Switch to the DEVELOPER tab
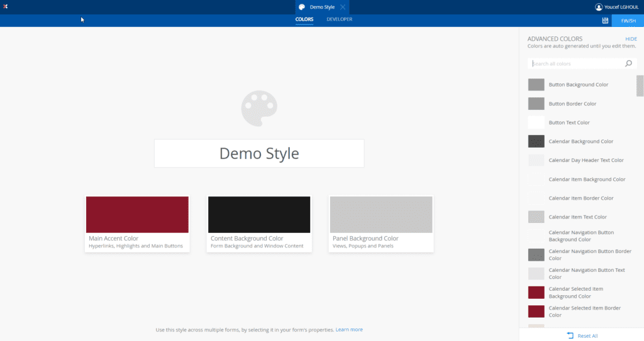Viewport: 644px width, 341px height. pos(339,19)
